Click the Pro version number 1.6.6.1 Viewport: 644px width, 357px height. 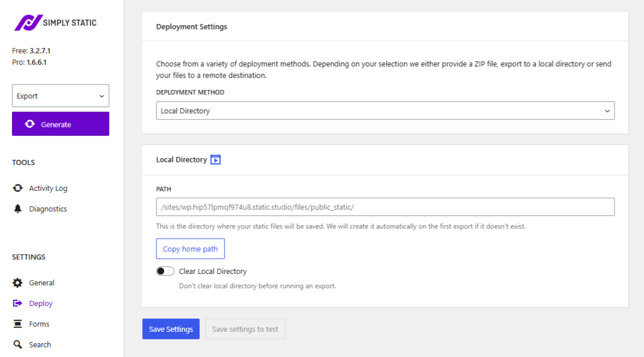point(36,62)
